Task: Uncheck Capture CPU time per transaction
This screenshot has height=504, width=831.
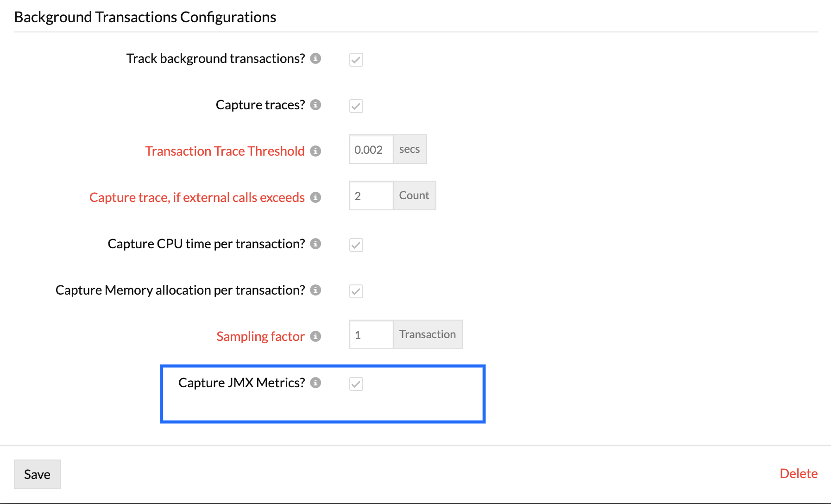Action: [x=356, y=245]
